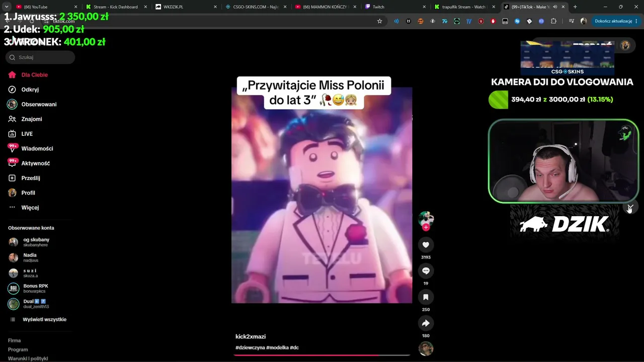Open the TradingView extension icon

[x=469, y=21]
